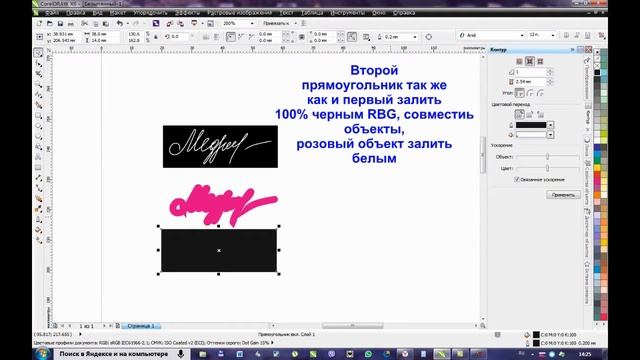Toggle the linked acceleration checkbox
Viewport: 640px width, 360px height.
[x=517, y=180]
